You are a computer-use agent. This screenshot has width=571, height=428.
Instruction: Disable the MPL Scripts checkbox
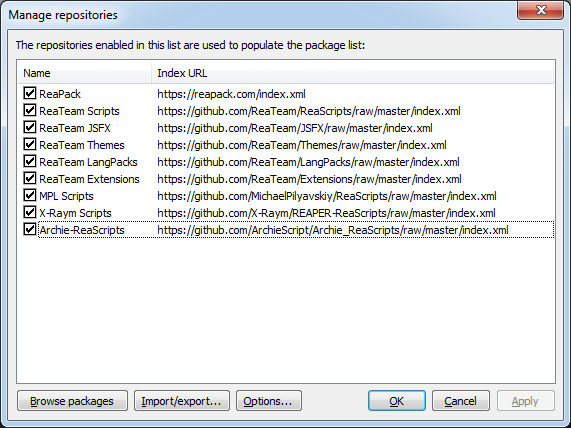pos(29,196)
